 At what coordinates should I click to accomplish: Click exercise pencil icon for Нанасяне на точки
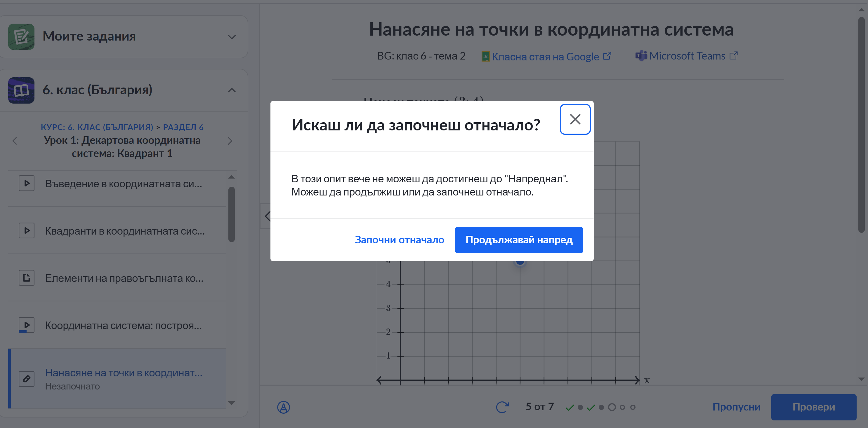coord(27,379)
